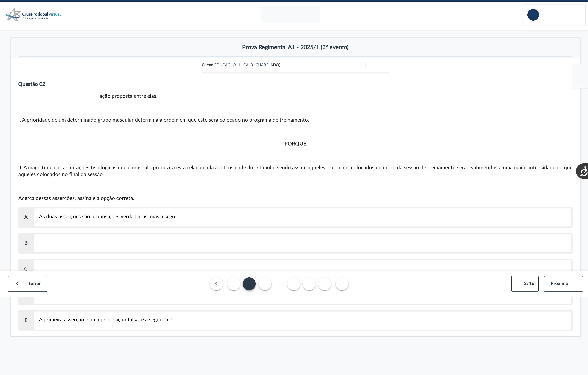Viewport: 588px width, 375px height.
Task: Click the Cruzeiro do Sul Virtual logo
Action: (33, 15)
